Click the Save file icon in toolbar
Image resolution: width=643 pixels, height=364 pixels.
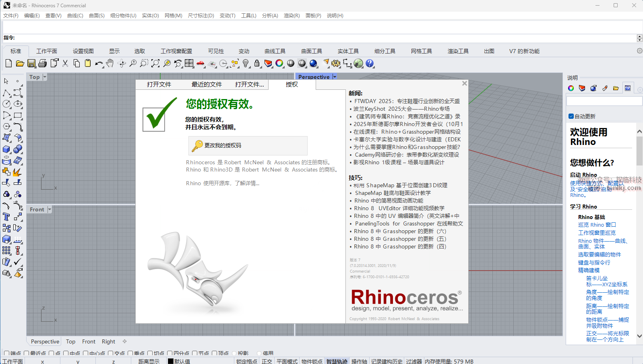pyautogui.click(x=31, y=64)
